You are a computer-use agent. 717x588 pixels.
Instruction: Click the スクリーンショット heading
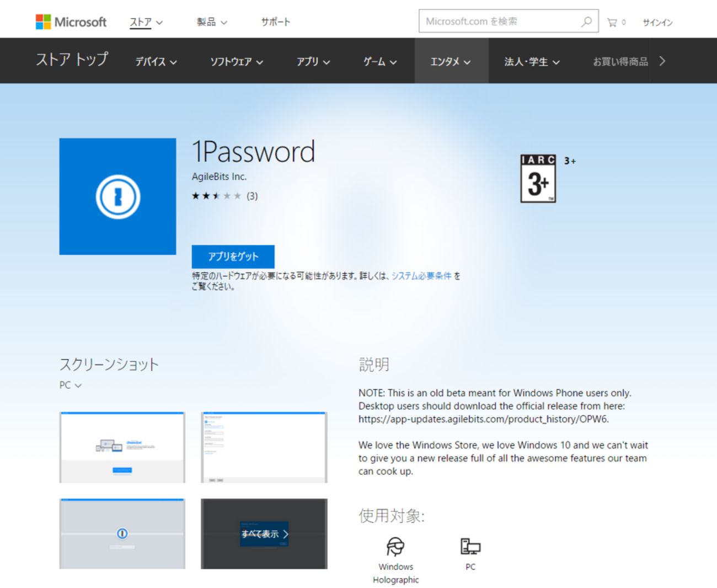(109, 365)
